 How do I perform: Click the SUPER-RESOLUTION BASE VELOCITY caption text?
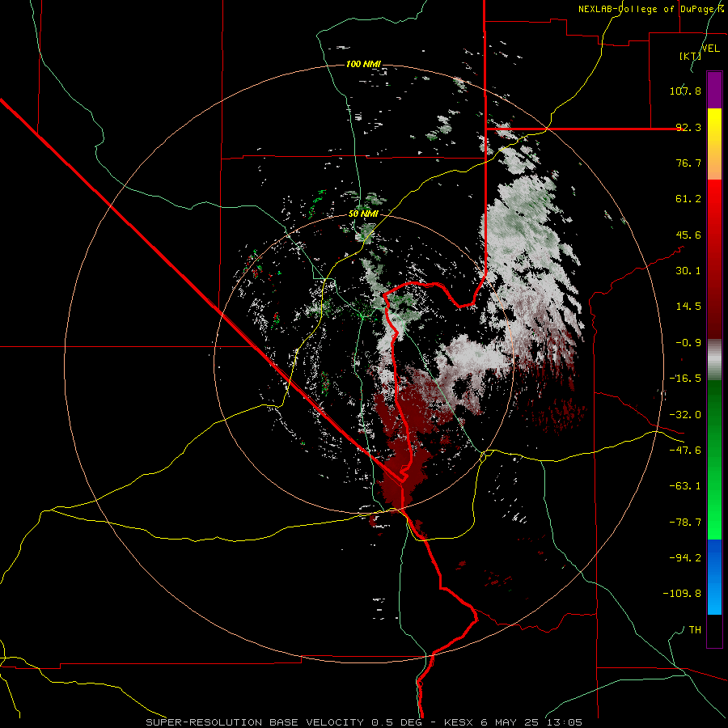[255, 722]
